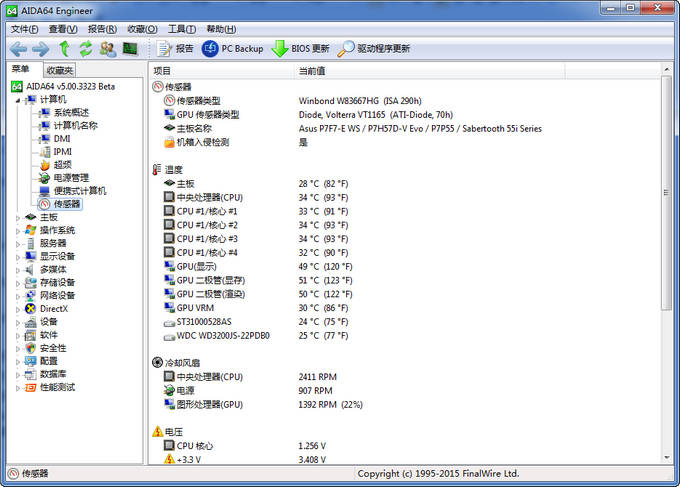
Task: Click the 便携式计算机 laptop icon
Action: [x=45, y=191]
